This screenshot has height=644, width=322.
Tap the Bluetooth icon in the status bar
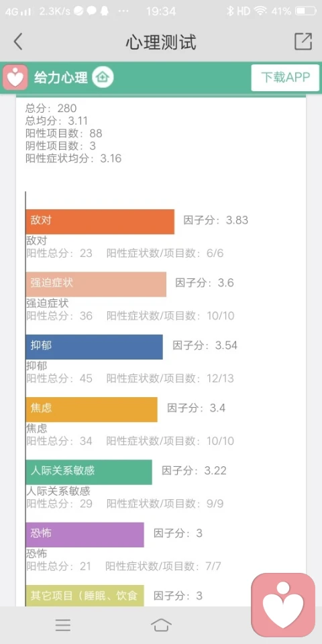[230, 11]
